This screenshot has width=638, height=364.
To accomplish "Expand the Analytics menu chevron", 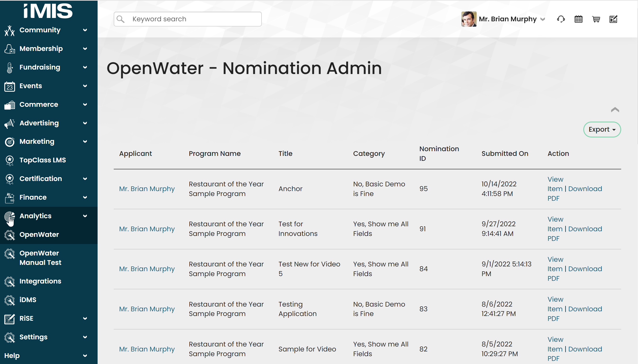I will coord(85,216).
